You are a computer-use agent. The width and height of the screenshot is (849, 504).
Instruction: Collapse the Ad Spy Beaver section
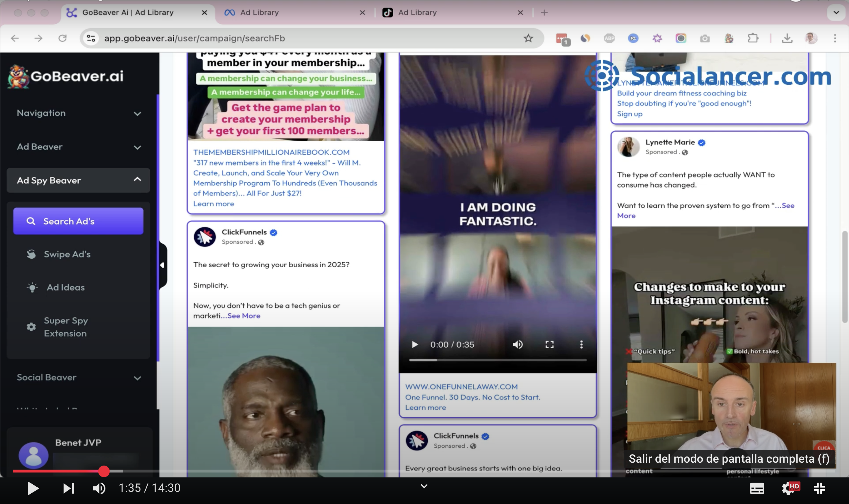point(79,180)
